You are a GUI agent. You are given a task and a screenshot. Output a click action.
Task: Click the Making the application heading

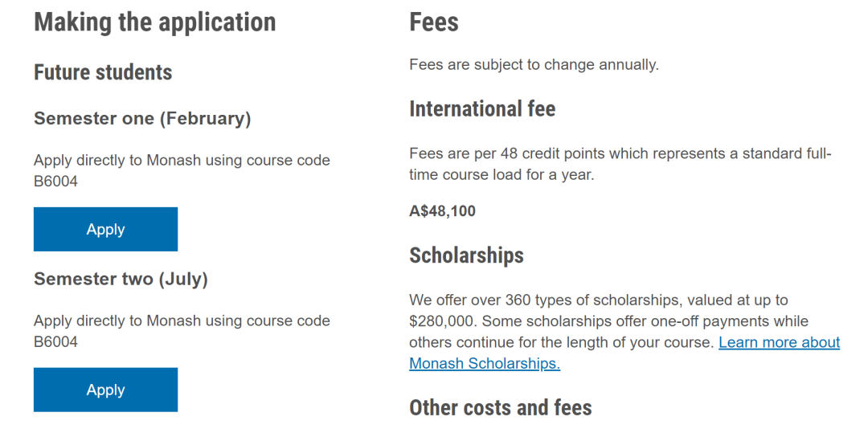tap(155, 22)
